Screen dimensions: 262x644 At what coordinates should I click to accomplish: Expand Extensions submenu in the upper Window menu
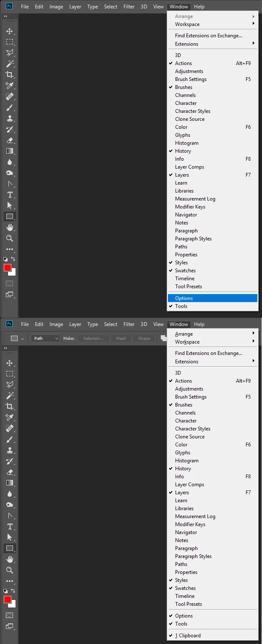[x=213, y=44]
